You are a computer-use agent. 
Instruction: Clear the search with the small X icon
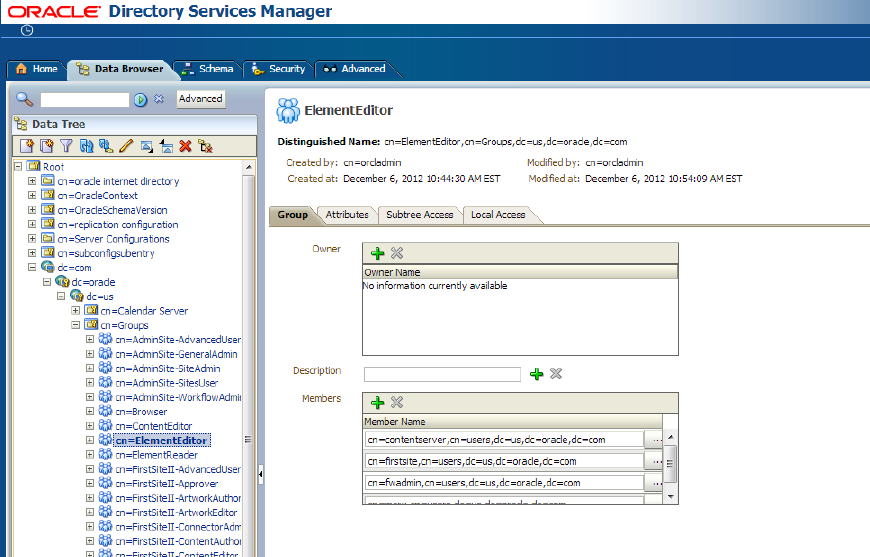159,99
